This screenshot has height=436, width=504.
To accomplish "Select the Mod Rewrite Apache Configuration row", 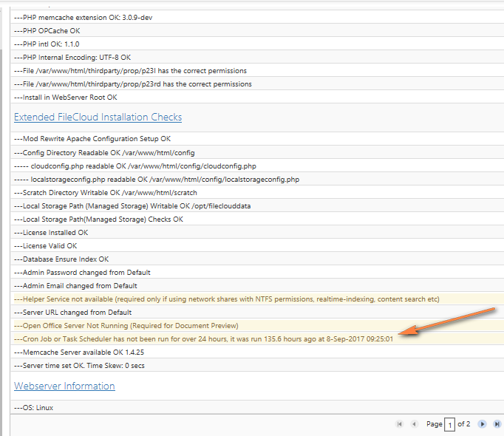I will coord(92,138).
